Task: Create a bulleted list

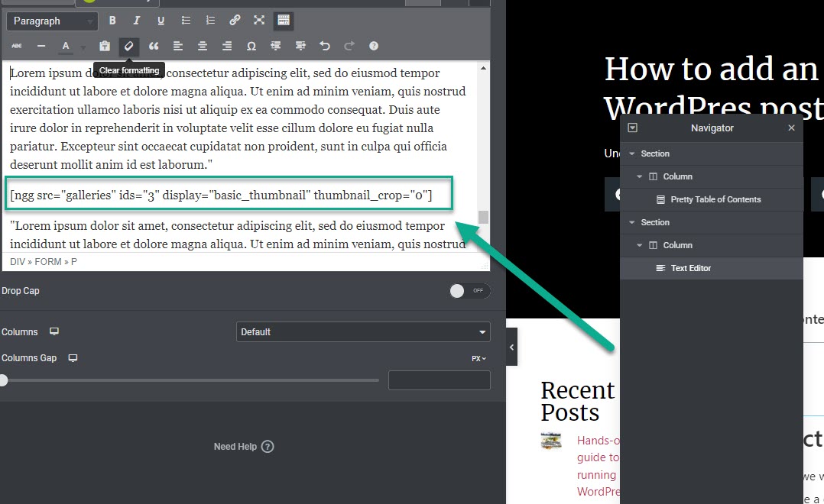Action: point(186,21)
